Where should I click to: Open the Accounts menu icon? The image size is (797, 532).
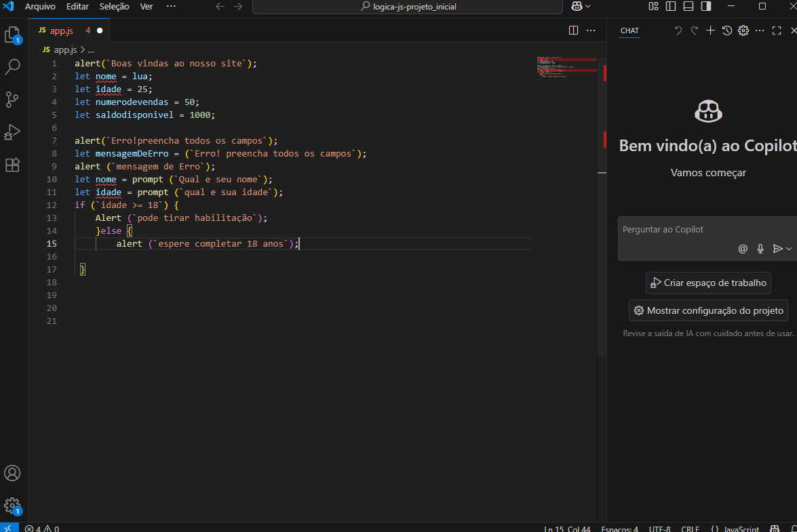coord(12,473)
